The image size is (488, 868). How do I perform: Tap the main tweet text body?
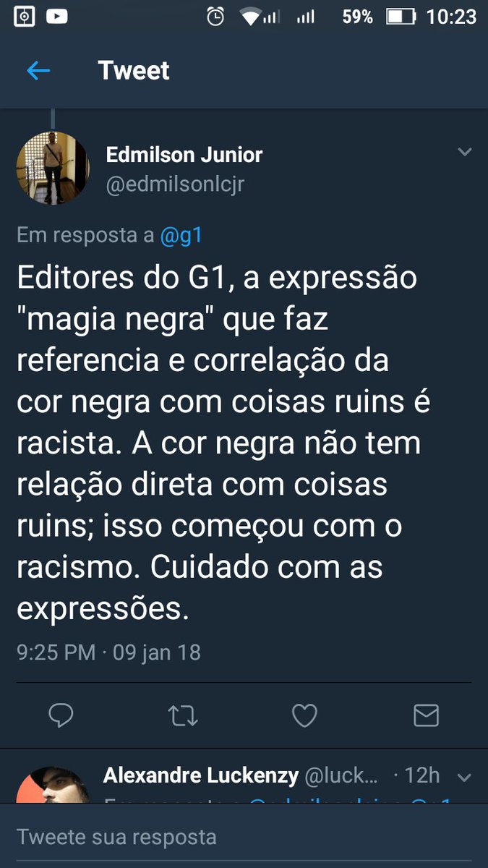pos(224,444)
